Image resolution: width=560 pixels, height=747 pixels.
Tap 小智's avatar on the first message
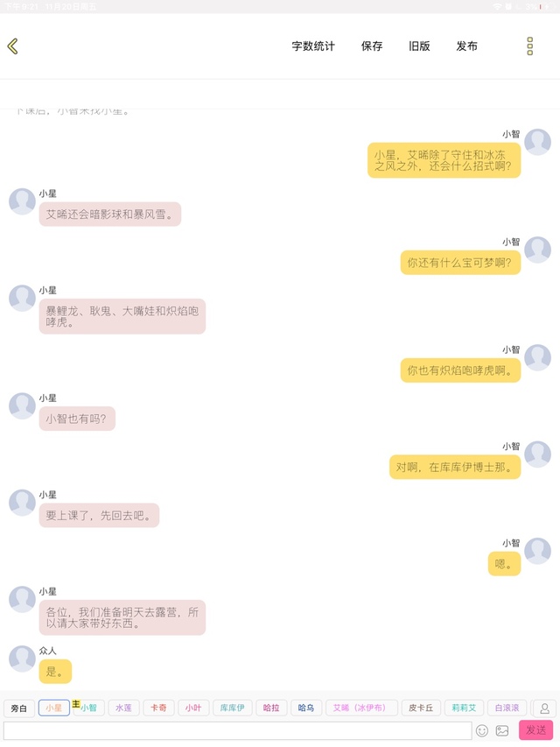[537, 142]
